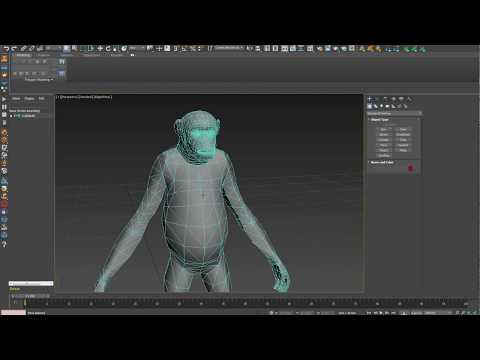Image resolution: width=480 pixels, height=360 pixels.
Task: Toggle the Snaps Toggle button
Action: coord(176,49)
